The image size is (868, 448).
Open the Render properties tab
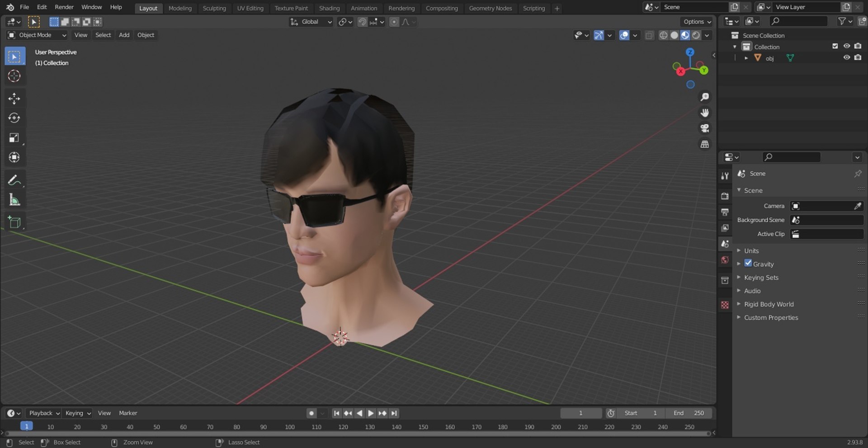(x=725, y=196)
